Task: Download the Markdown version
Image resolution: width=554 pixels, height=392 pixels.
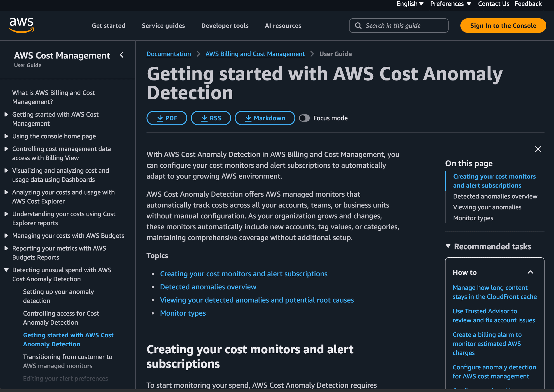Action: pos(265,118)
